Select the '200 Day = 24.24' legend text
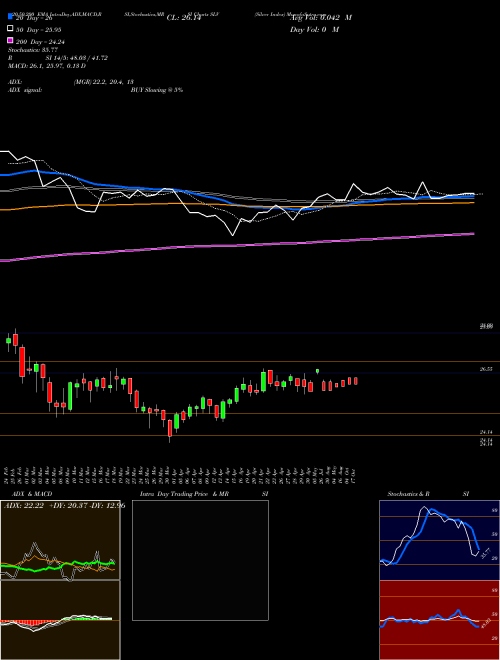 [x=40, y=42]
